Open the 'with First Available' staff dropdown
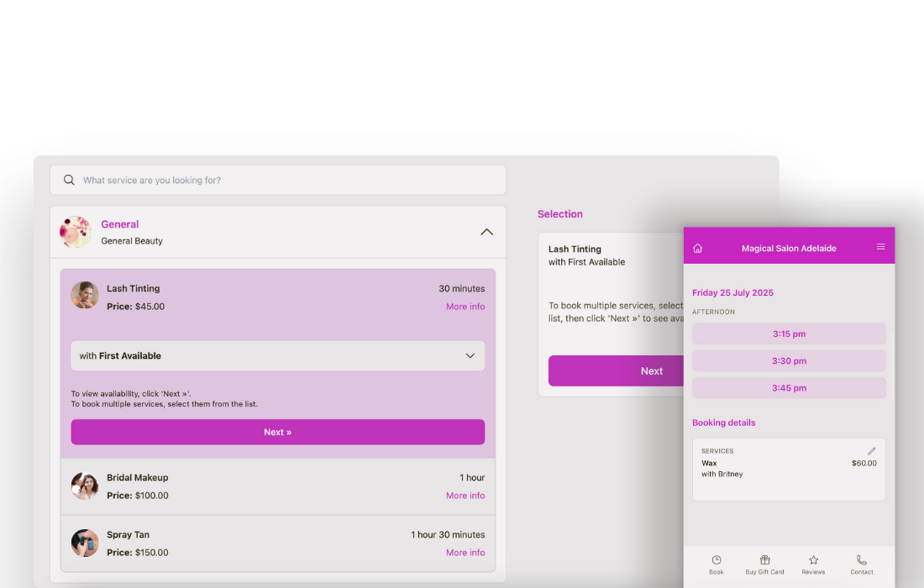Screen dimensions: 924x588 [278, 355]
